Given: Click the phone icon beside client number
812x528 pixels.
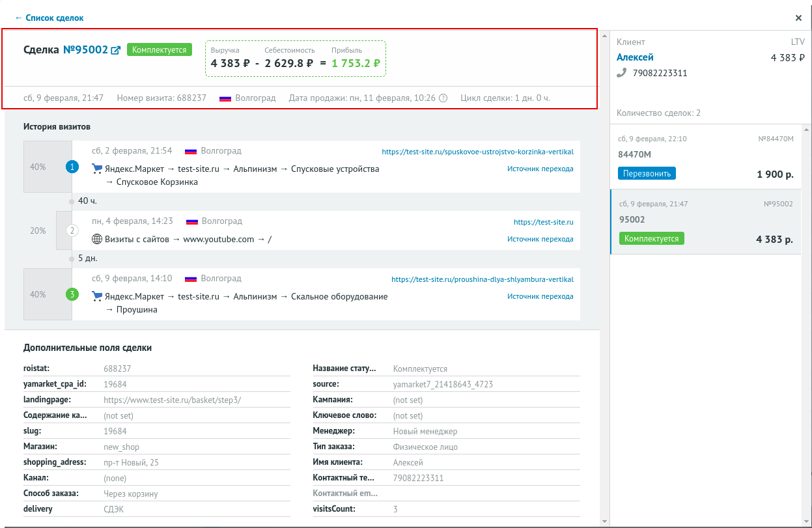Looking at the screenshot, I should (621, 73).
